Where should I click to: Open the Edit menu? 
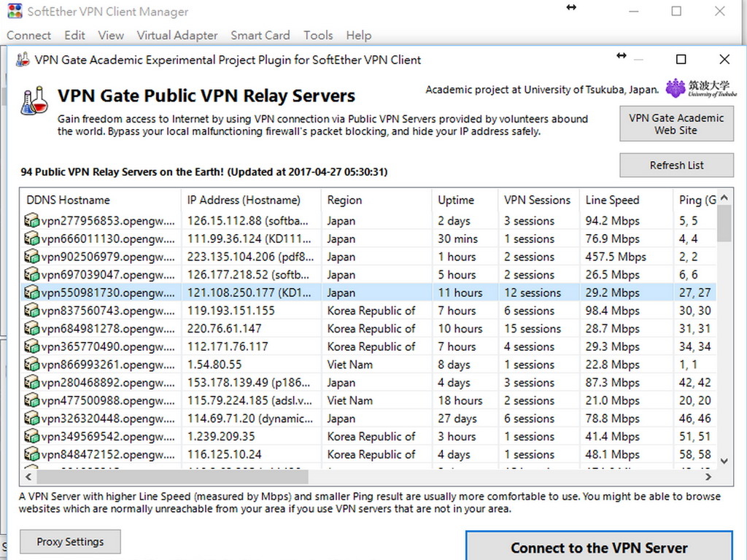75,35
